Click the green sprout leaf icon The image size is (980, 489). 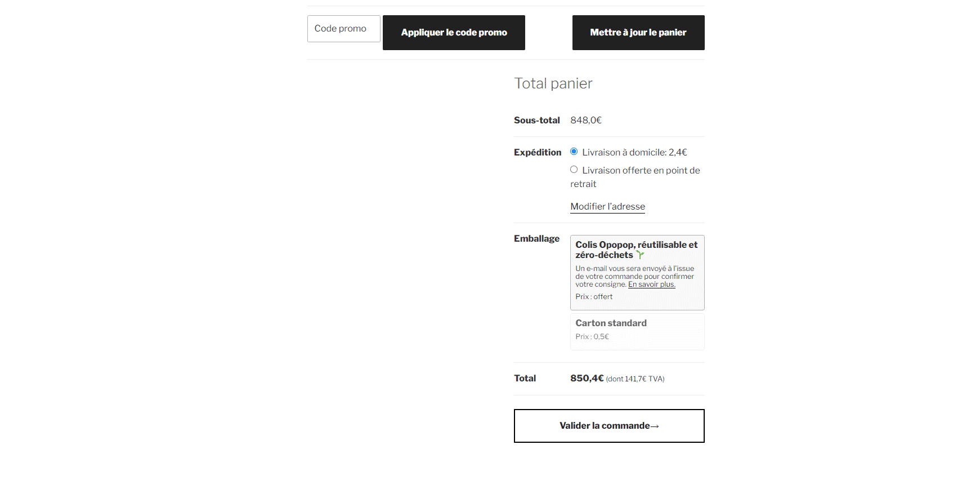[x=640, y=255]
